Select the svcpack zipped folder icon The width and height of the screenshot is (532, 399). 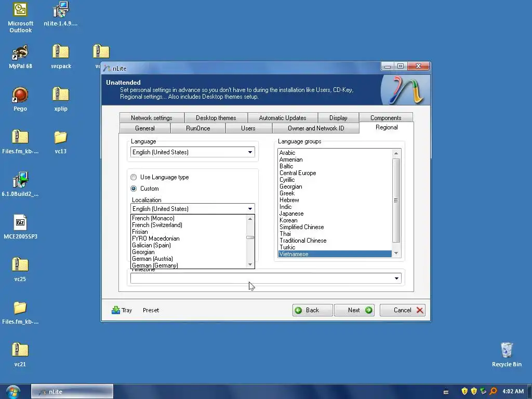point(61,57)
